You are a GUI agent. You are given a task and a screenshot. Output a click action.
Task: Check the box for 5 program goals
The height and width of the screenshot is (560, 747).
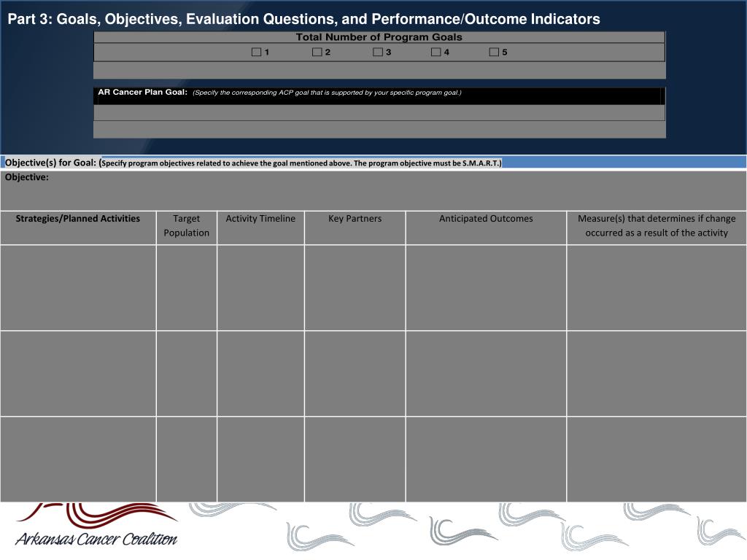[x=494, y=52]
